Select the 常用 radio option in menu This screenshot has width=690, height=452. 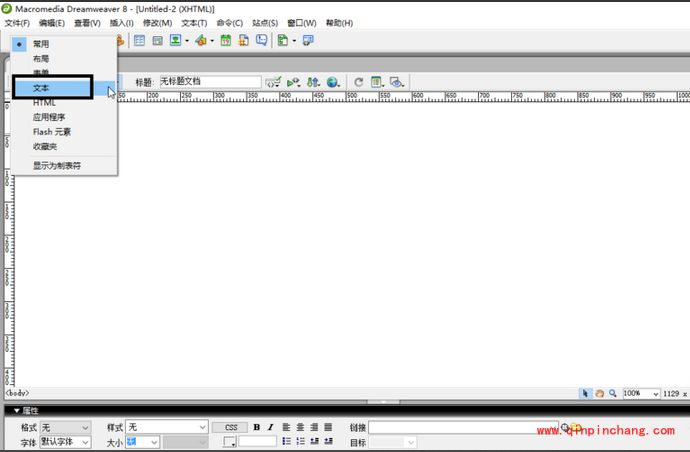(x=40, y=44)
